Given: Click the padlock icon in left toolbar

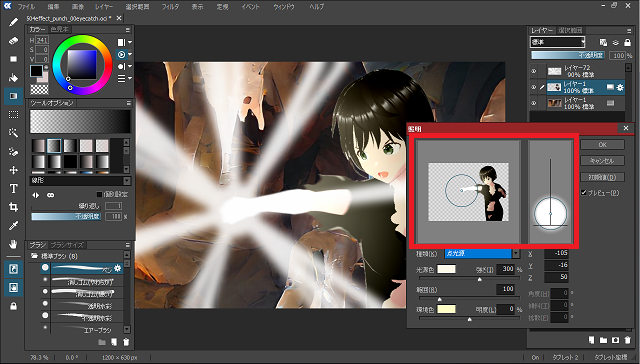Looking at the screenshot, I should (13, 306).
